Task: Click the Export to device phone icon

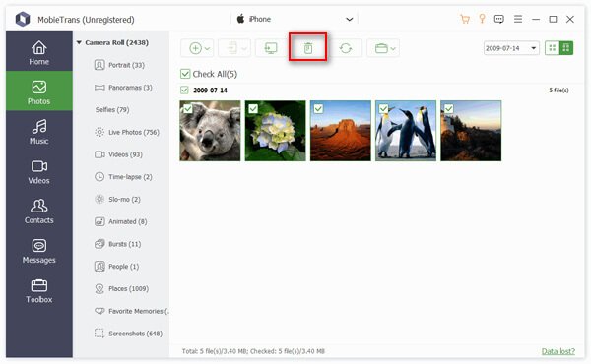Action: point(232,48)
